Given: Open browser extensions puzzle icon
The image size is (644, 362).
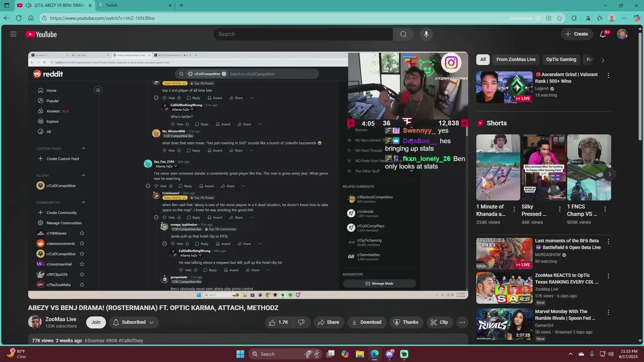Looking at the screenshot, I should [574, 18].
